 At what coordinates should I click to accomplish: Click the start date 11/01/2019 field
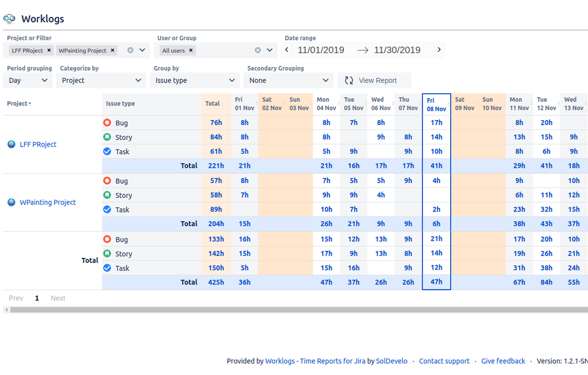[321, 50]
